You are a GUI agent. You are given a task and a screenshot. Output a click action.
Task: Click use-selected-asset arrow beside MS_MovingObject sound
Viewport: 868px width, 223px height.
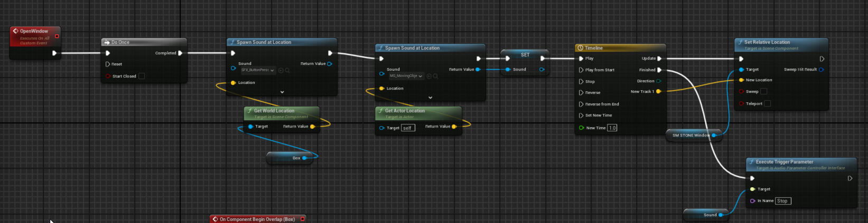[428, 76]
